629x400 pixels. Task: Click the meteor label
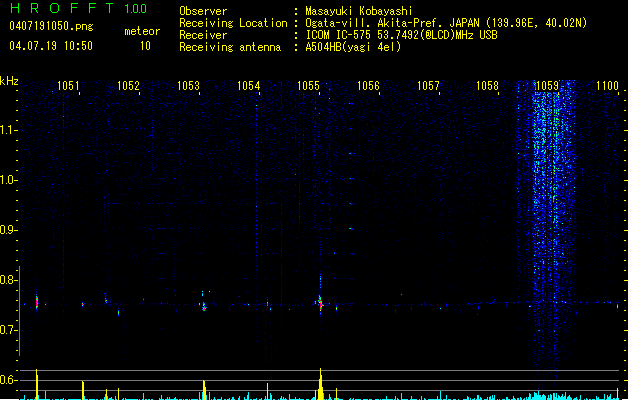(x=142, y=31)
